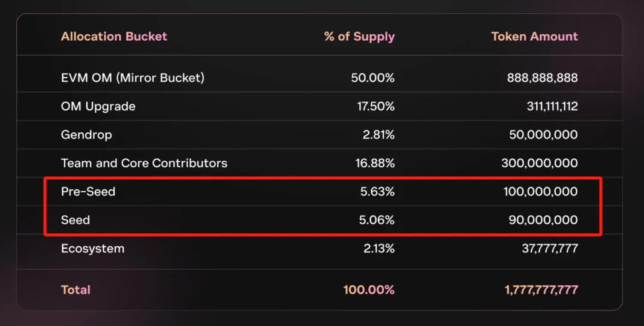Select the 100,000,000 Pre-Seed token amount
Screen dimensions: 644x326
tap(540, 192)
